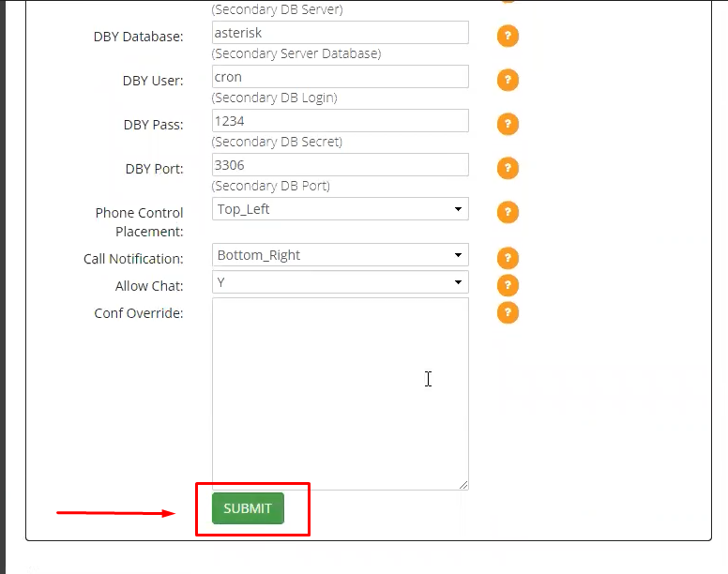Click the "(Secondary DB Login)" hint text
Image resolution: width=728 pixels, height=574 pixels.
pos(274,98)
